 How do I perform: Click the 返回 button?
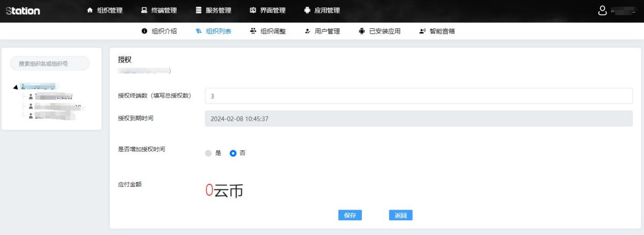(x=401, y=215)
